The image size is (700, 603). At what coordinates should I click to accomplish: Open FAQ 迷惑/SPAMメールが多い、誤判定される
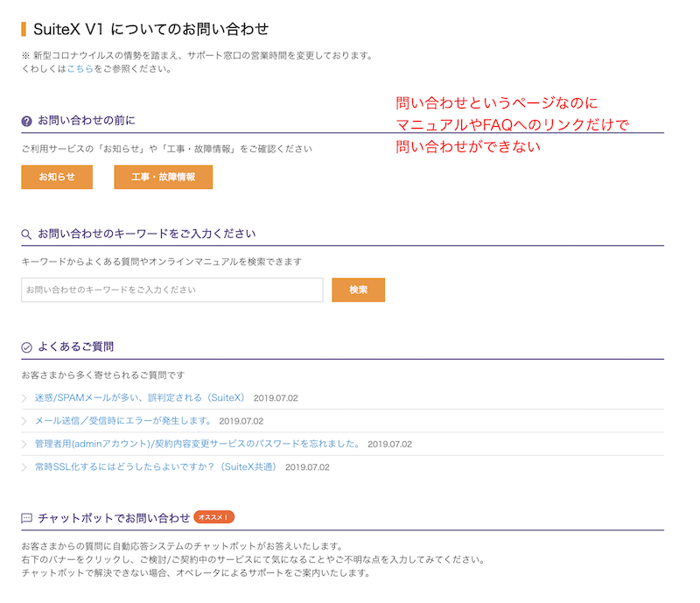[140, 397]
